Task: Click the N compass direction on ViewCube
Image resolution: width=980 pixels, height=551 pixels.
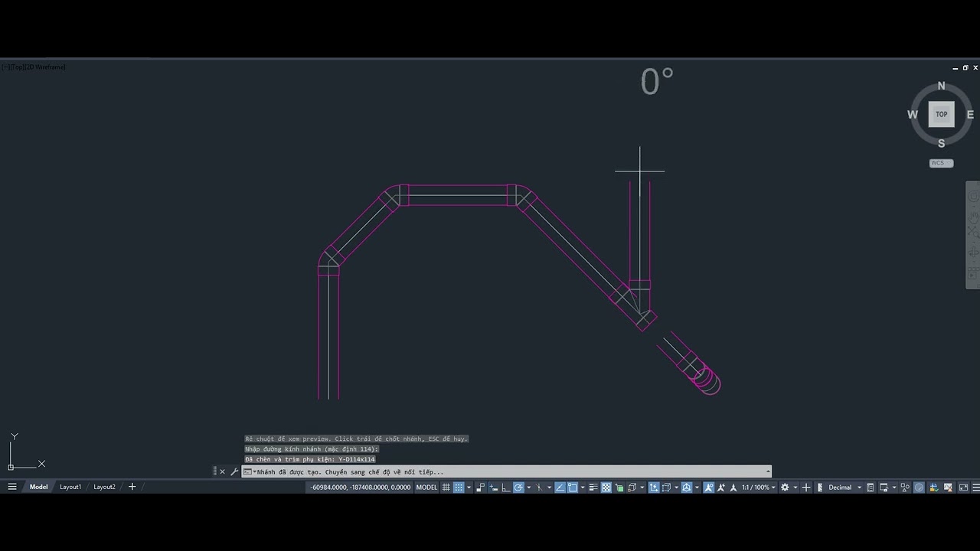Action: pos(942,86)
